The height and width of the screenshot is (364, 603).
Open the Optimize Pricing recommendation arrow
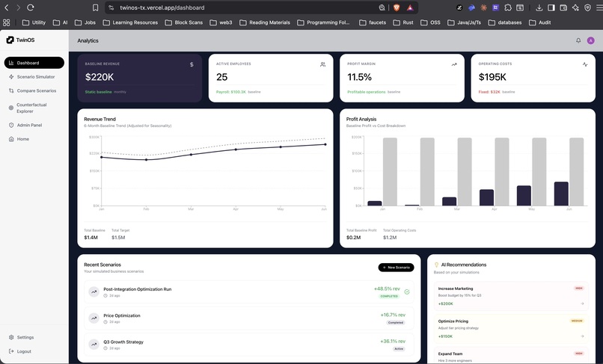(582, 336)
